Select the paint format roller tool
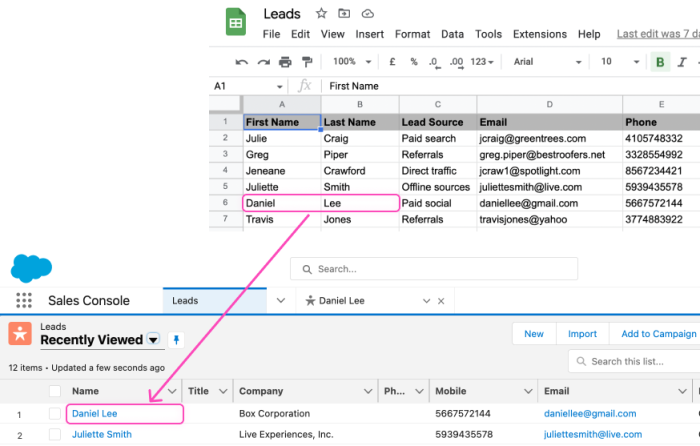The width and height of the screenshot is (700, 446). pos(307,62)
